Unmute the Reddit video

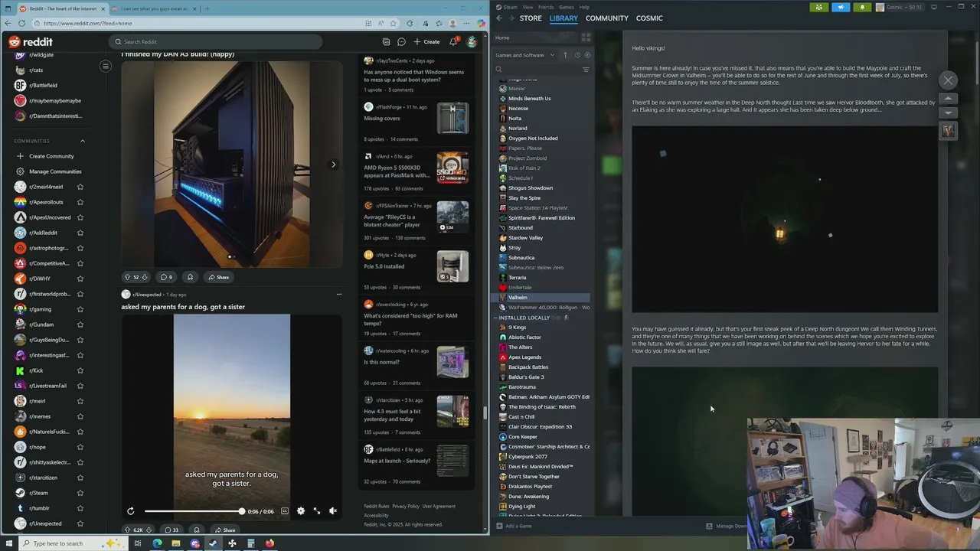(333, 511)
